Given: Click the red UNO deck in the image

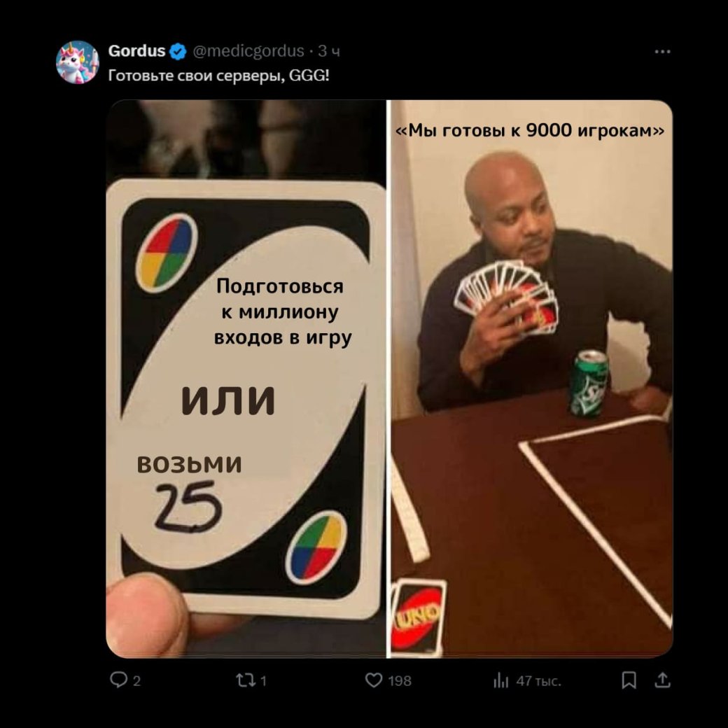Looking at the screenshot, I should click(417, 617).
